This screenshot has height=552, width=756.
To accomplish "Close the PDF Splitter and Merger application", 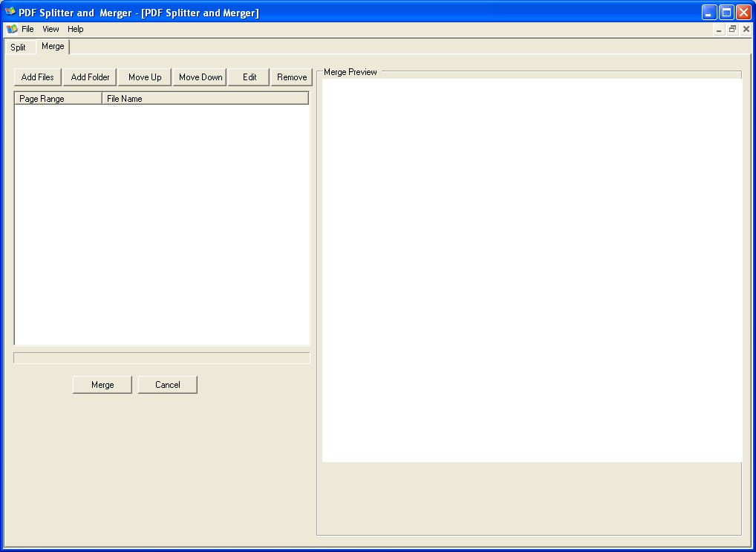I will coord(743,13).
